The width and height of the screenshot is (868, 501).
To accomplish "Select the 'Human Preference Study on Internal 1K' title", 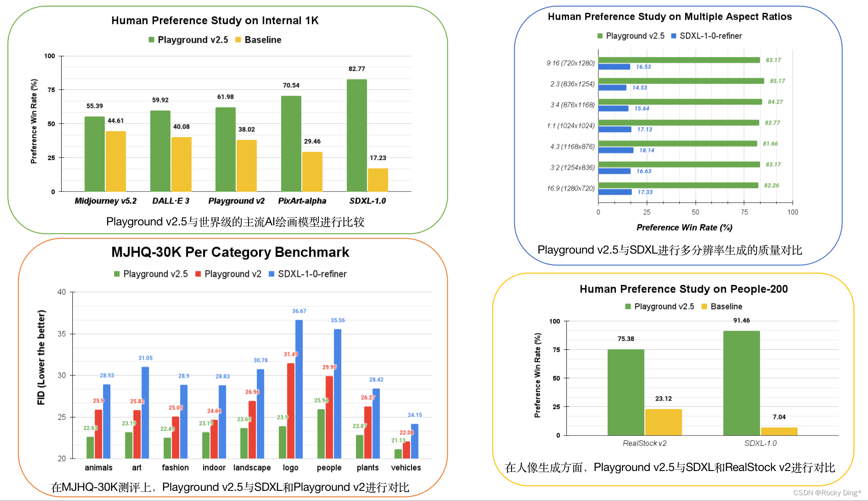I will pyautogui.click(x=215, y=21).
